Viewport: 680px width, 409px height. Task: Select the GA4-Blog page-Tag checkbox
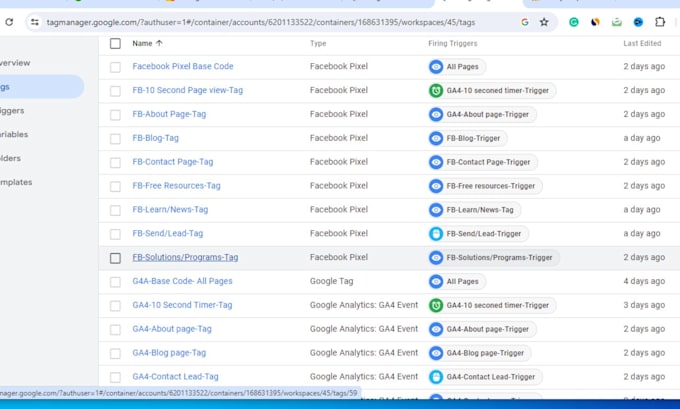click(115, 353)
